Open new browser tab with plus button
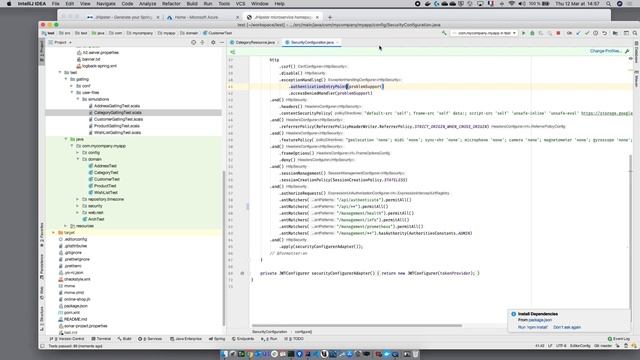The image size is (640, 360). [x=330, y=17]
